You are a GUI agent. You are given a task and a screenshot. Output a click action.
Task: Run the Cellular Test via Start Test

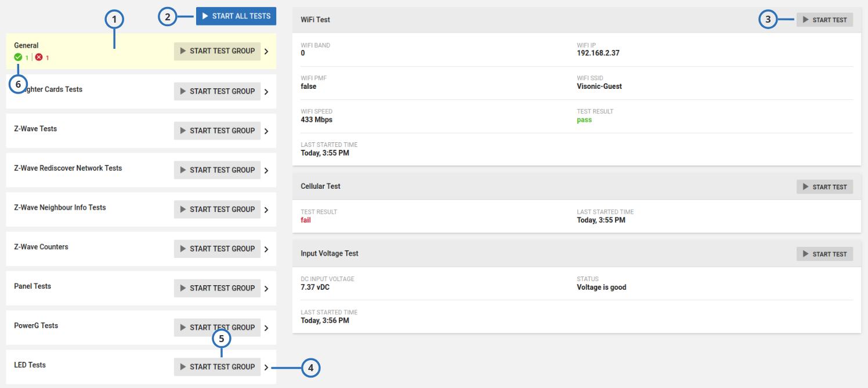(824, 186)
